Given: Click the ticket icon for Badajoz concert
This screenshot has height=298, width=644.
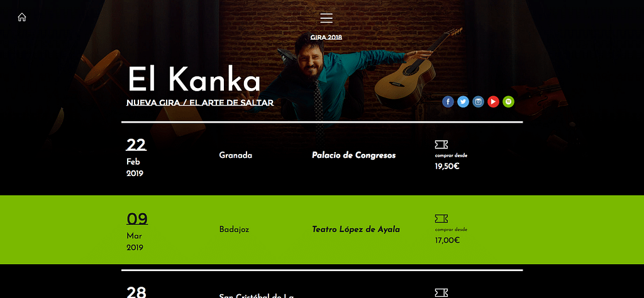Looking at the screenshot, I should (441, 218).
